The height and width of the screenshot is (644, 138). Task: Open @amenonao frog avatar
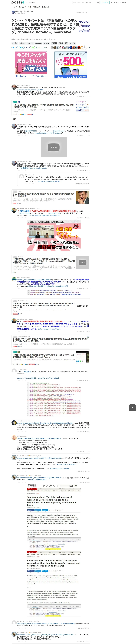14,279
